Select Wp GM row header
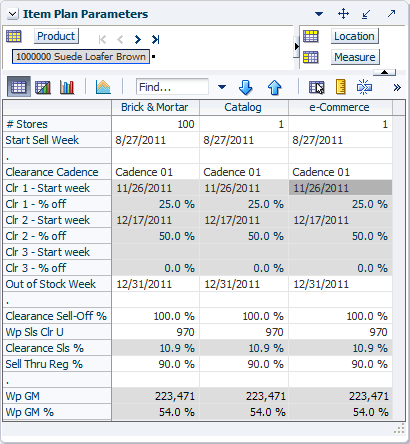The width and height of the screenshot is (410, 444). pos(57,396)
